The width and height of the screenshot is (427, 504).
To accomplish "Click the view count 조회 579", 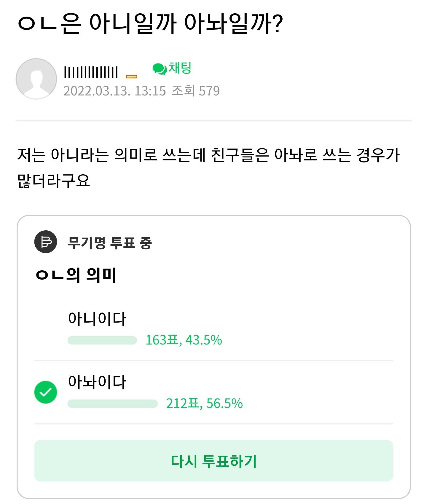I will coord(196,91).
